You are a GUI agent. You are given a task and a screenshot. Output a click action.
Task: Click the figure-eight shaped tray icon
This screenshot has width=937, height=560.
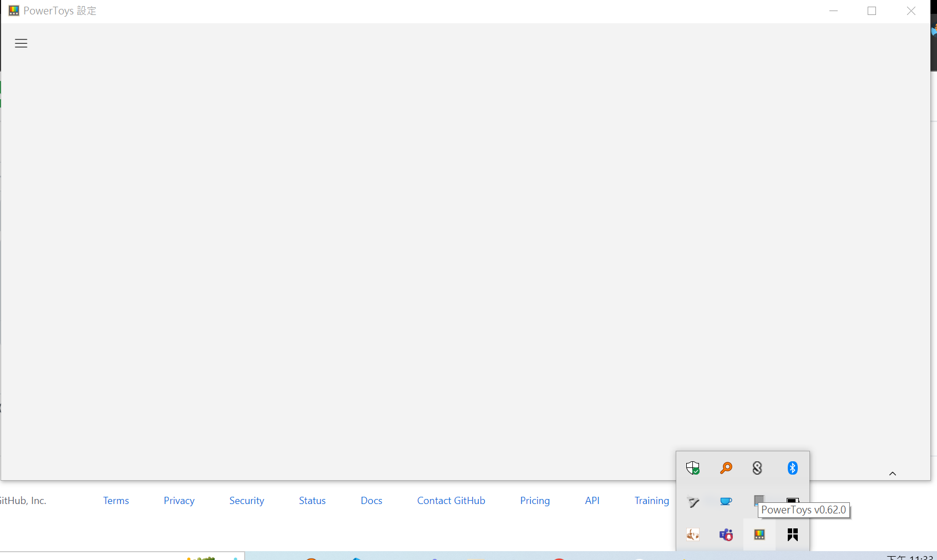(757, 468)
